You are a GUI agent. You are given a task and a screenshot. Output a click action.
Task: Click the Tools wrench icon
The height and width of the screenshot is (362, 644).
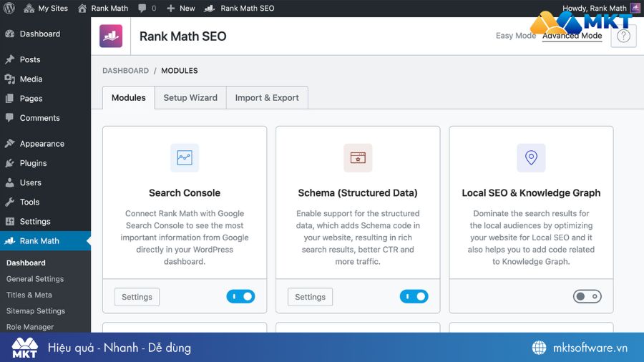[10, 202]
